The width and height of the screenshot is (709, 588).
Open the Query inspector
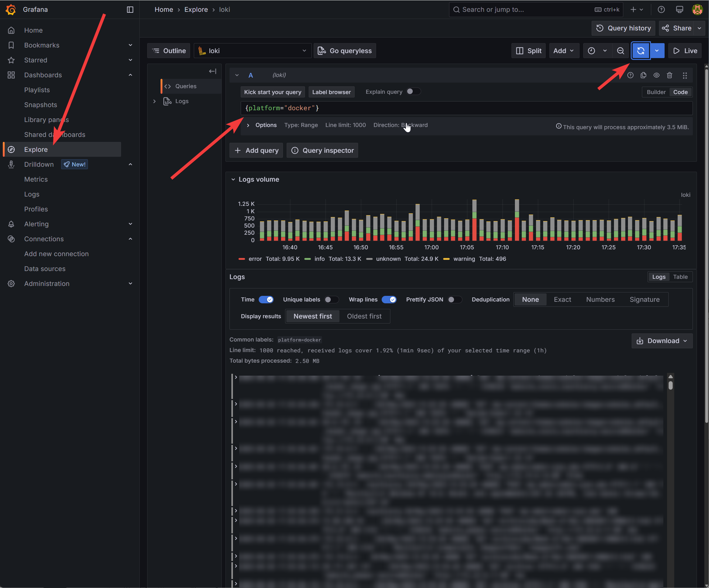point(322,150)
